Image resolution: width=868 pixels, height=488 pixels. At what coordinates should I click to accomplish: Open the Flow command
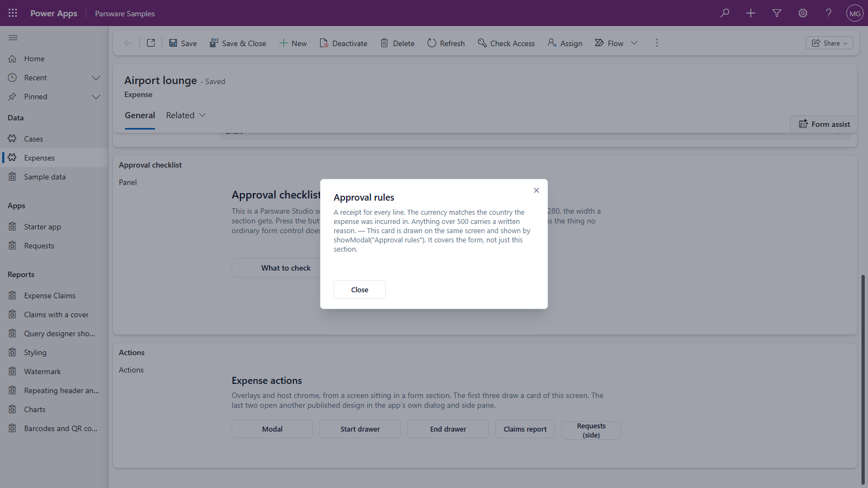(609, 43)
